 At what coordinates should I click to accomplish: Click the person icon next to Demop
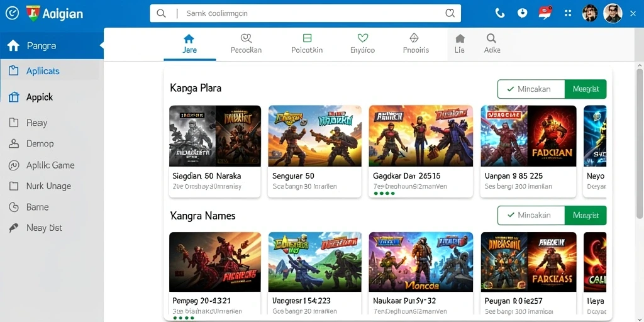click(x=14, y=143)
